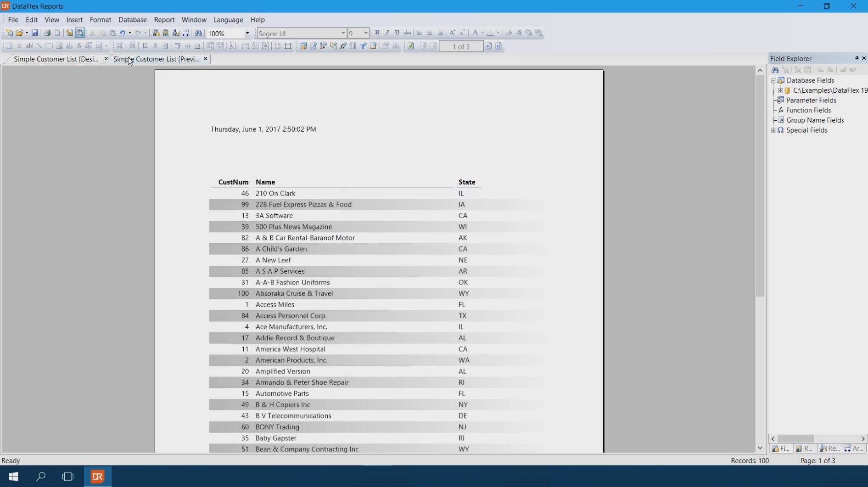Go to next page of preview

pyautogui.click(x=488, y=46)
